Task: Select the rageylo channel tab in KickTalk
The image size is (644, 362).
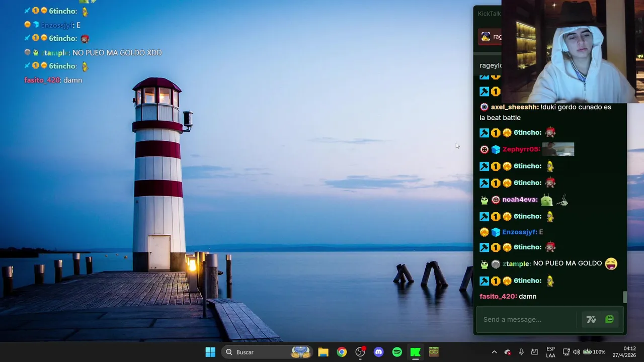Action: [491, 36]
